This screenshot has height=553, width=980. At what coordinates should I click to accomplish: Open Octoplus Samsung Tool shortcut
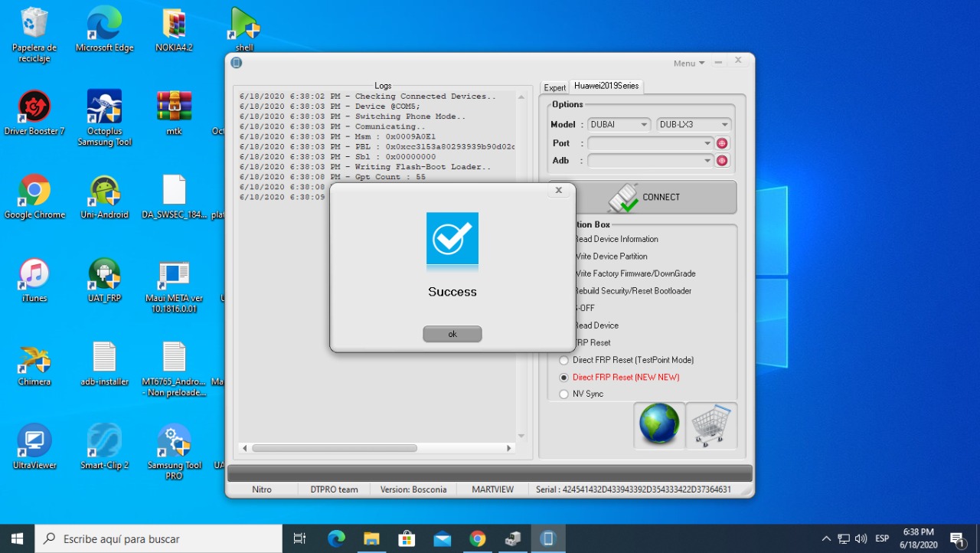tap(104, 119)
